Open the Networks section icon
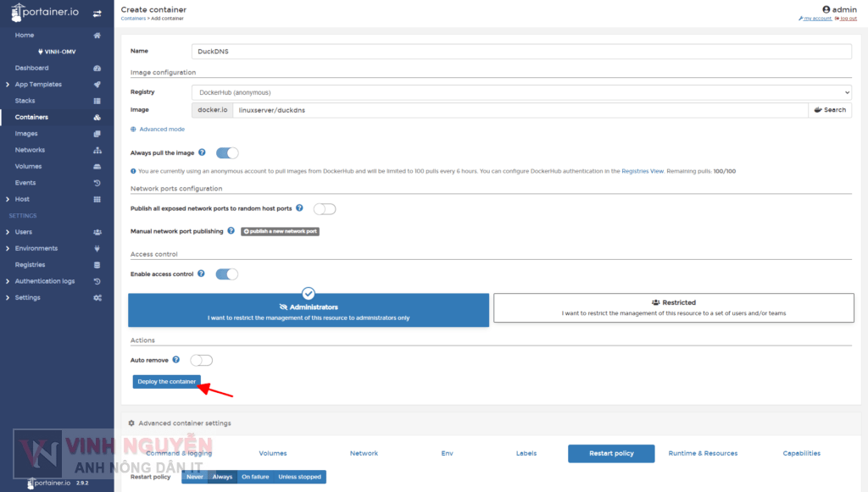 (97, 150)
